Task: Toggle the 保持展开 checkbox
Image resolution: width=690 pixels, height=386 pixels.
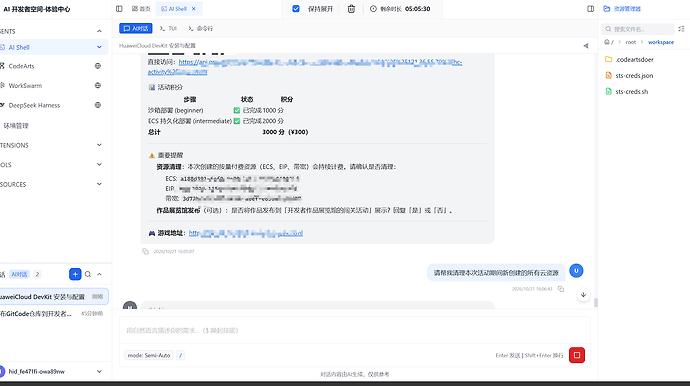Action: click(296, 9)
